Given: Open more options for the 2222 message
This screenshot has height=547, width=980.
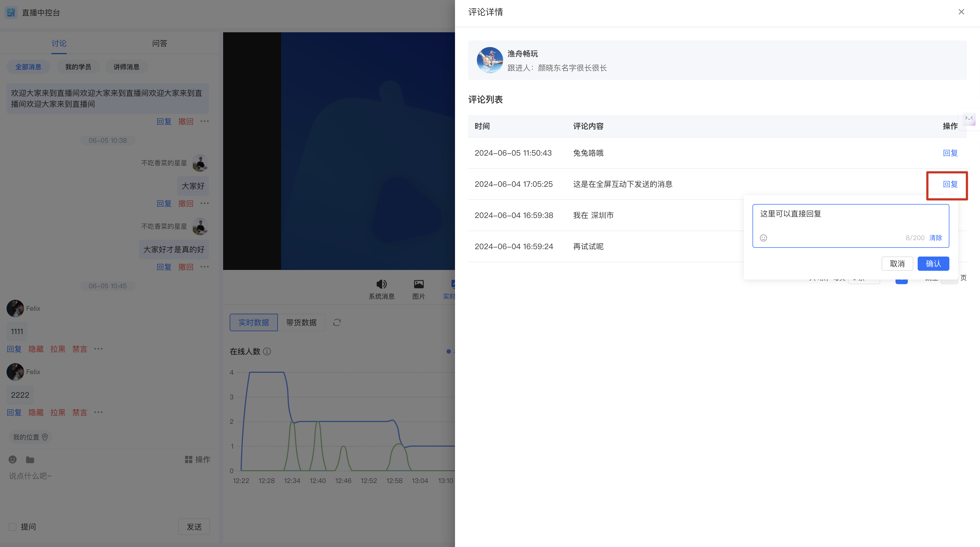Looking at the screenshot, I should (x=98, y=412).
